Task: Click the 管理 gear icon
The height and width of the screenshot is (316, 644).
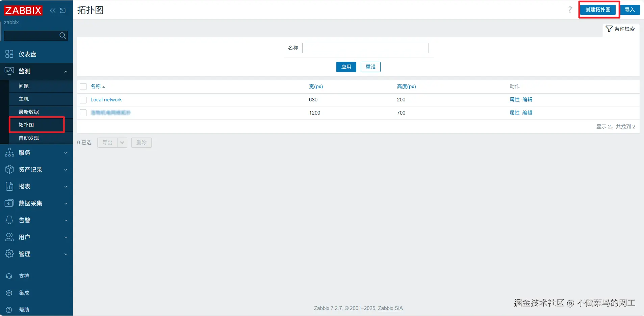Action: click(x=9, y=254)
